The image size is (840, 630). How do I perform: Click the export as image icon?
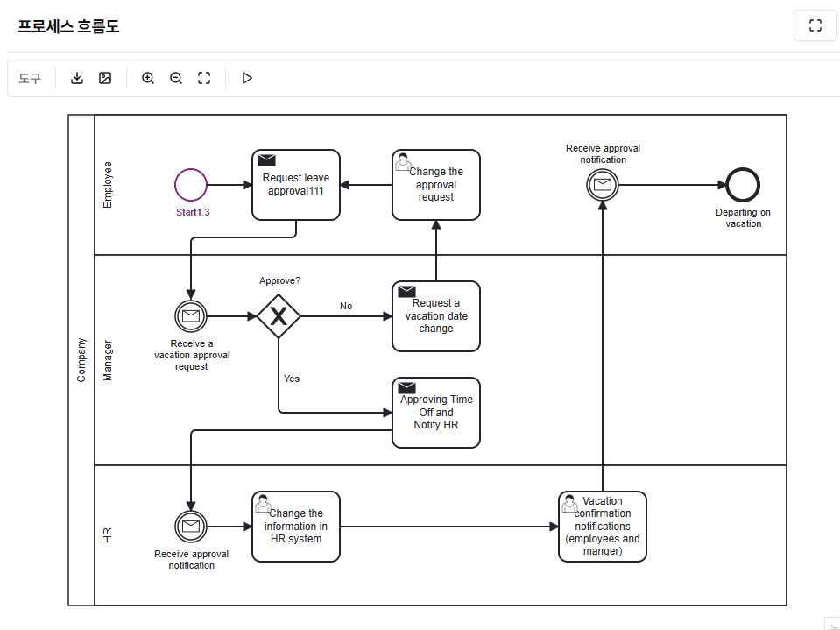tap(105, 78)
